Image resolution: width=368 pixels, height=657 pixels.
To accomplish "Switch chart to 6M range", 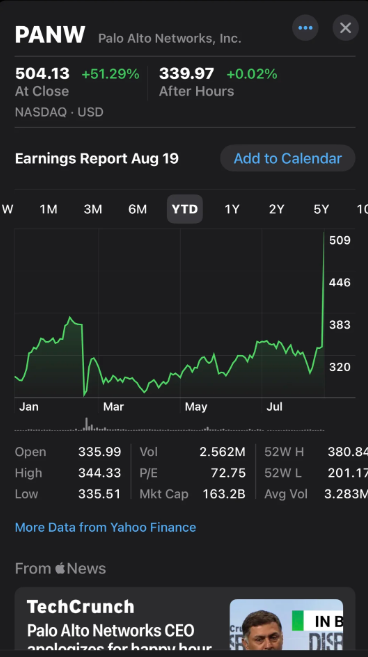I will (137, 209).
